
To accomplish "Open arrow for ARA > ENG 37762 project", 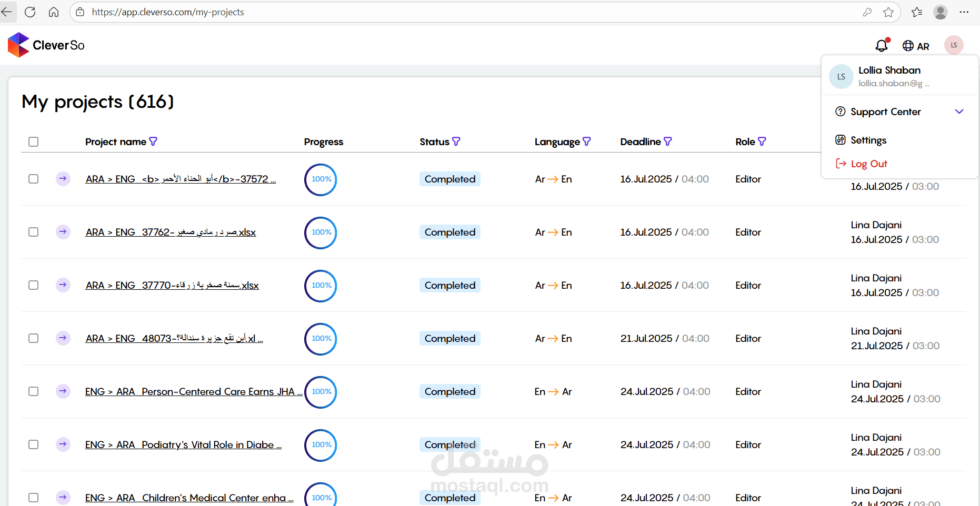I will point(63,232).
